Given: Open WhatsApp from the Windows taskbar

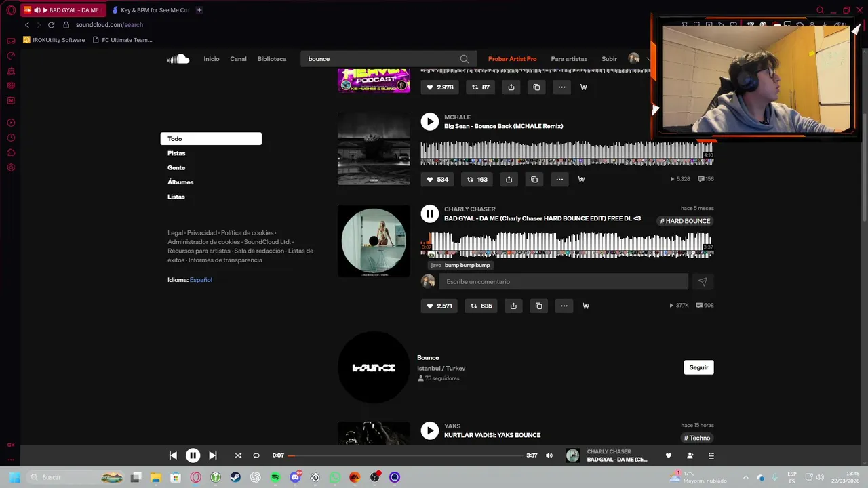Looking at the screenshot, I should pos(335,477).
